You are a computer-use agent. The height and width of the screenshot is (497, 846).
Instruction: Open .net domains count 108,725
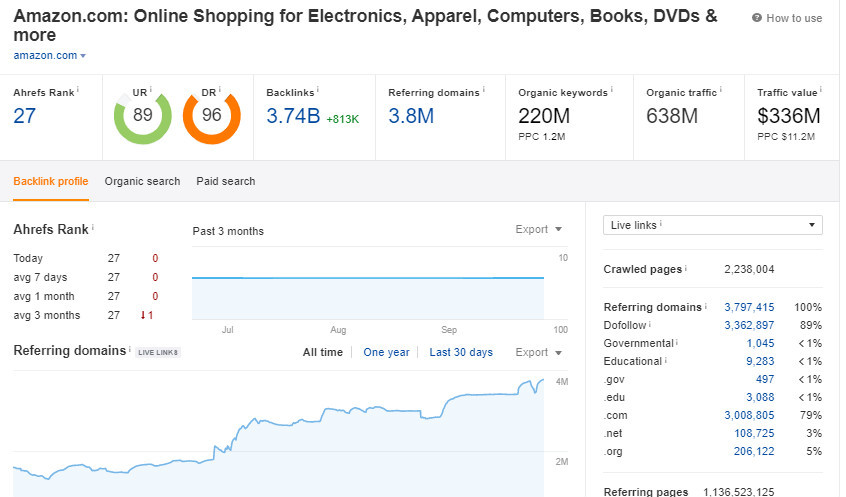pyautogui.click(x=754, y=433)
